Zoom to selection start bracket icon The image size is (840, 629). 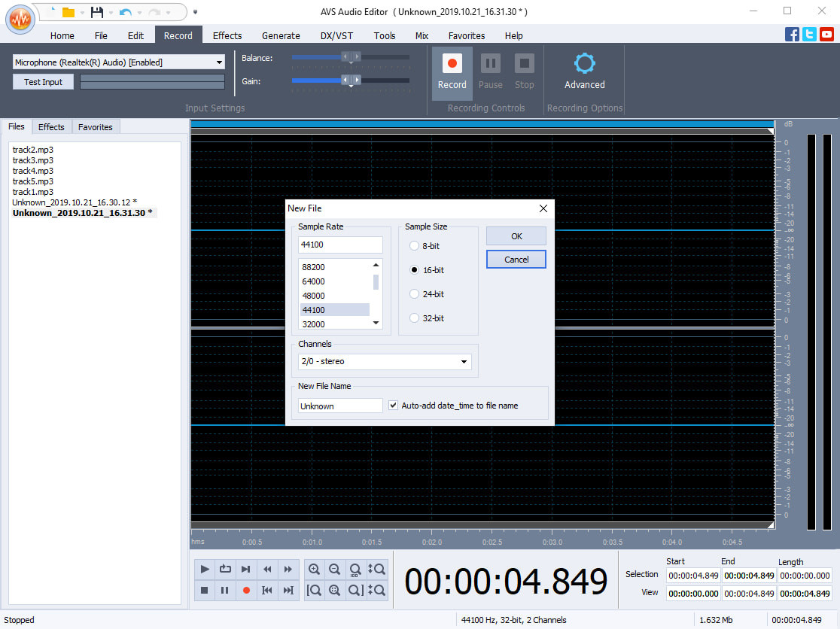click(314, 590)
